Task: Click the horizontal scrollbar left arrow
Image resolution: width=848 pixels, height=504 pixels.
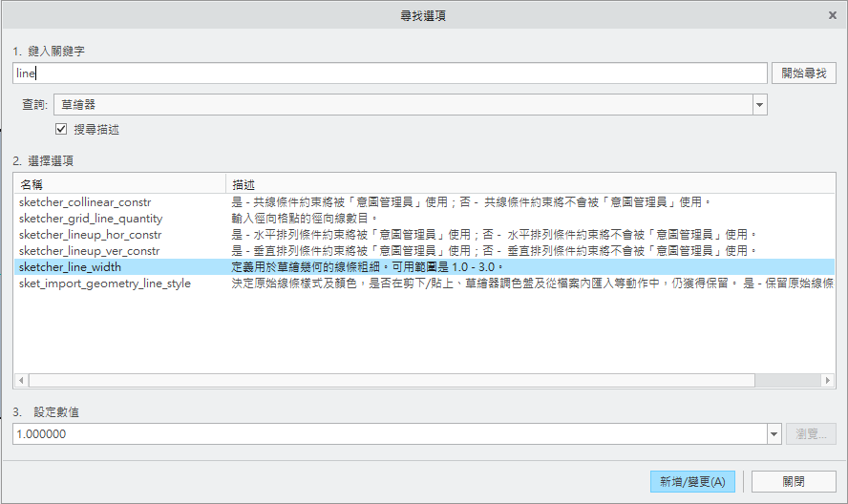Action: coord(20,380)
